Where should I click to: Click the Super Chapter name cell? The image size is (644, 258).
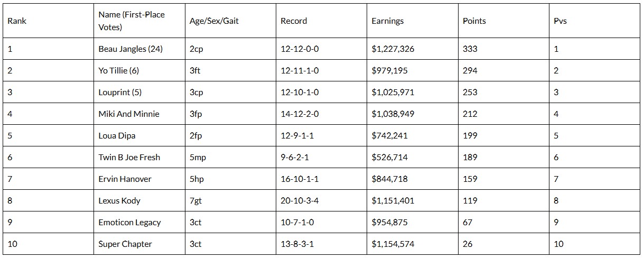click(125, 244)
